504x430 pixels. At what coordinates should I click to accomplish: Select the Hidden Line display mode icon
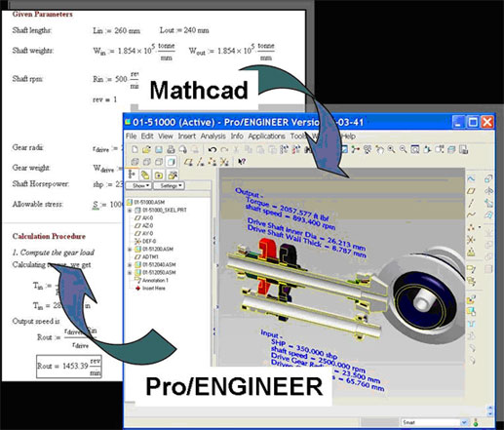click(147, 162)
